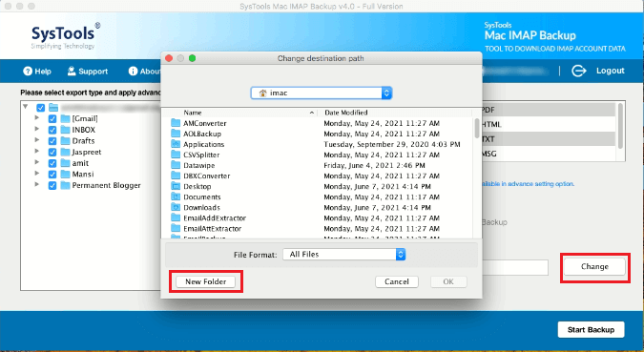
Task: Click the CSVSplitter folder icon
Action: (x=176, y=155)
